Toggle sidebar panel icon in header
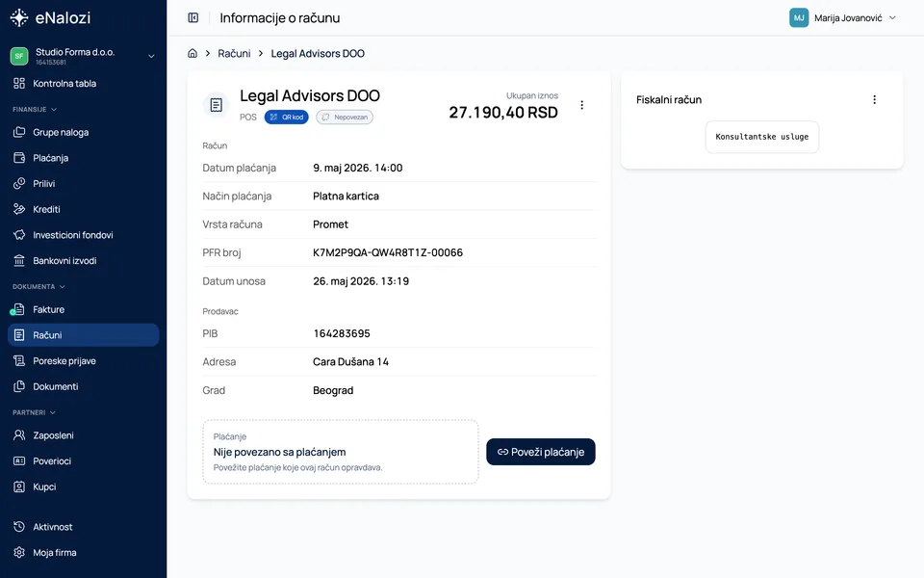This screenshot has width=924, height=578. tap(193, 17)
